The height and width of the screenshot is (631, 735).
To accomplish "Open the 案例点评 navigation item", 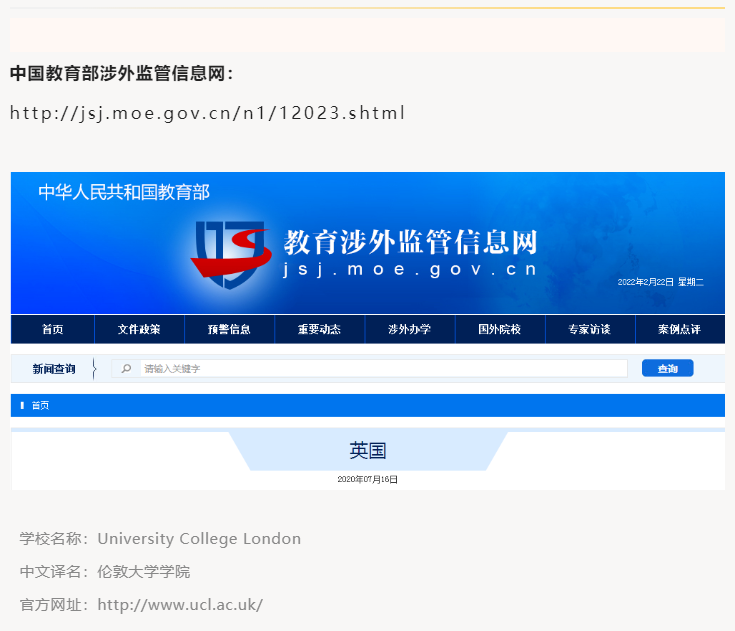I will click(680, 330).
